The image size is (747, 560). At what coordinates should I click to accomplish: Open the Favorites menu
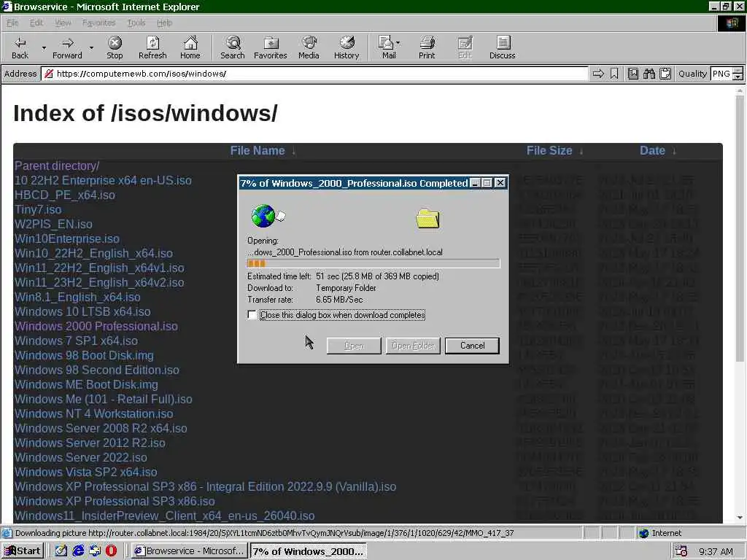pyautogui.click(x=98, y=23)
